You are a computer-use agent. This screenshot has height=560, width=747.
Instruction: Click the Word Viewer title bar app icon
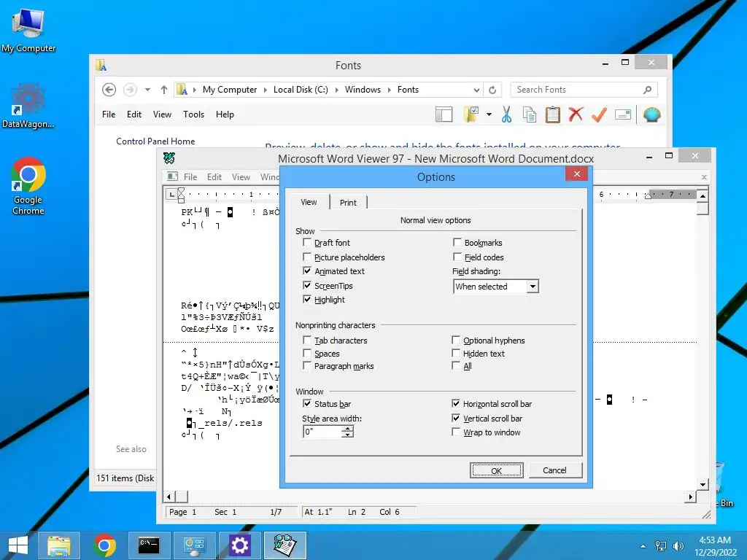coord(169,157)
